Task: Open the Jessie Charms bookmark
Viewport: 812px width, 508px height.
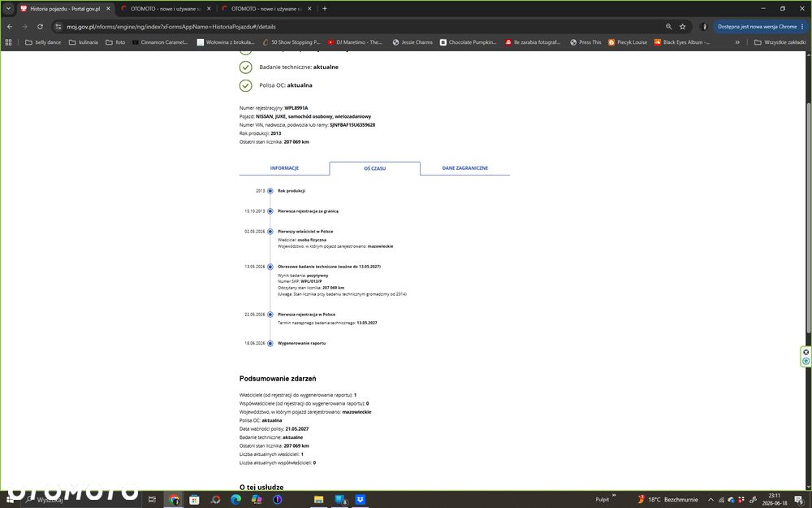Action: coord(412,42)
